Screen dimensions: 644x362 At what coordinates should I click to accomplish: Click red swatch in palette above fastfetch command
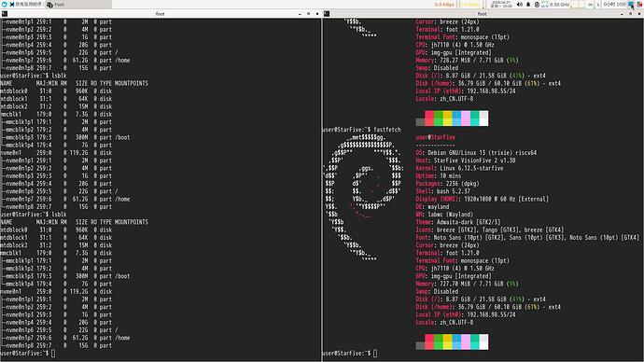429,118
